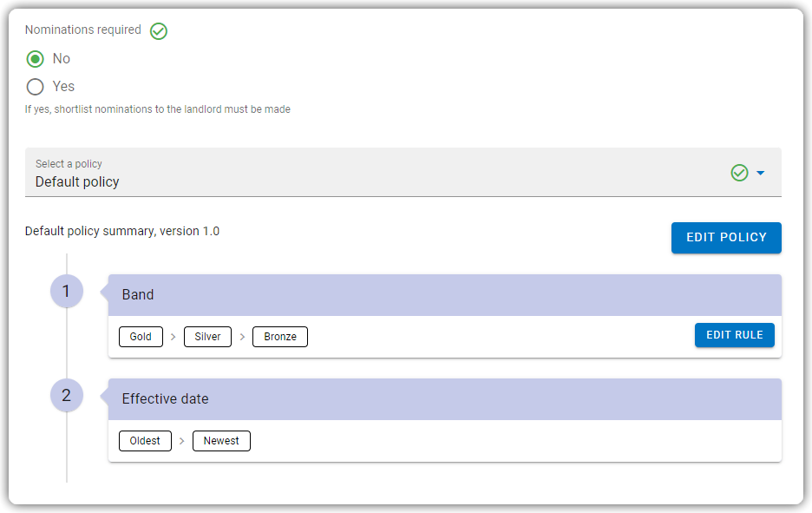Click the green validation checkmark in policy dropdown
This screenshot has width=812, height=513.
739,173
